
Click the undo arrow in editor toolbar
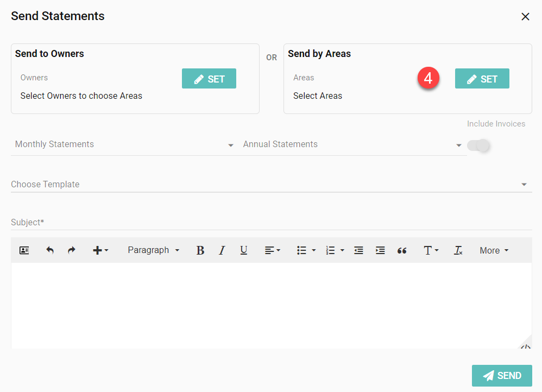tap(50, 250)
